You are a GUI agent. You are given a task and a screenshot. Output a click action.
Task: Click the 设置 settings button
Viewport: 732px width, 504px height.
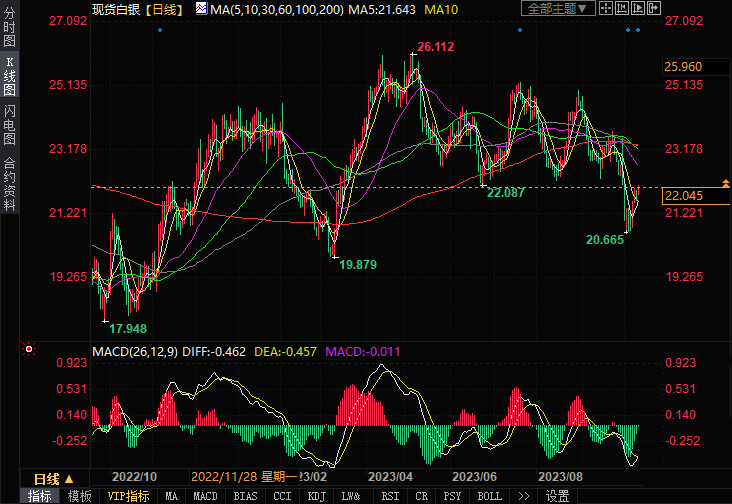(x=557, y=496)
